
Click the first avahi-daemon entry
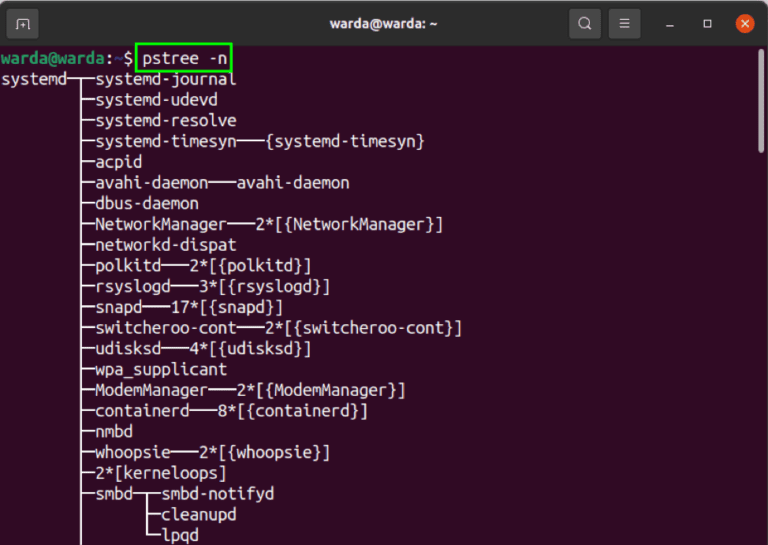click(151, 183)
